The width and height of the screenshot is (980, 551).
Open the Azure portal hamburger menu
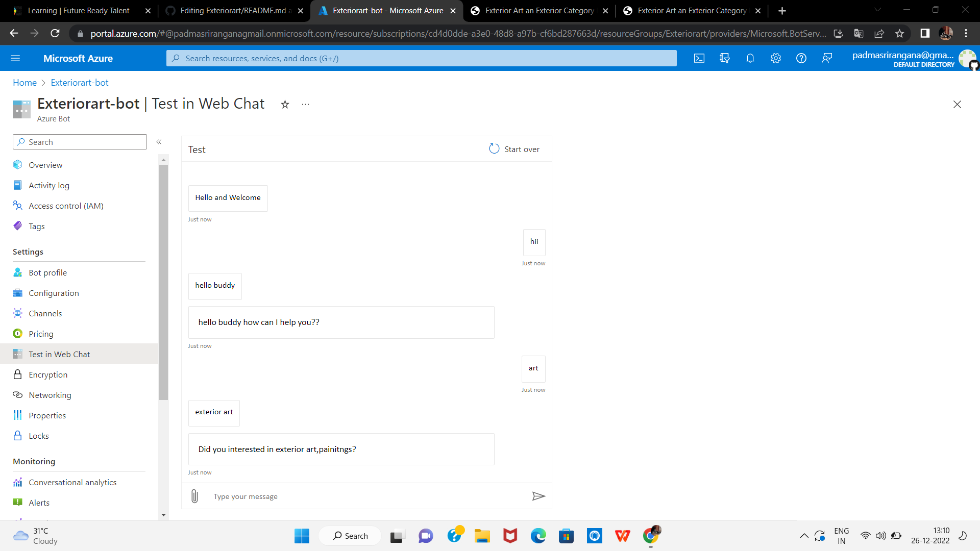point(15,59)
